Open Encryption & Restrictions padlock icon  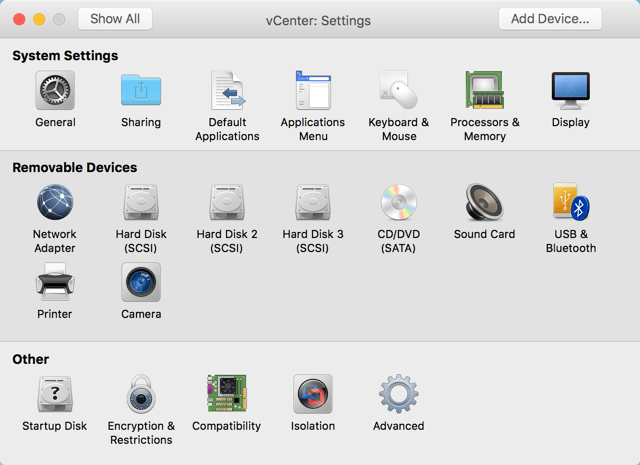coord(141,395)
